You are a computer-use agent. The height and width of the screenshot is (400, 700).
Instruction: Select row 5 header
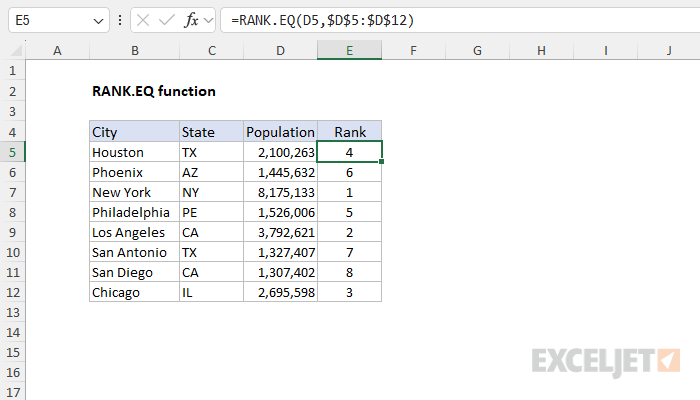pos(12,152)
